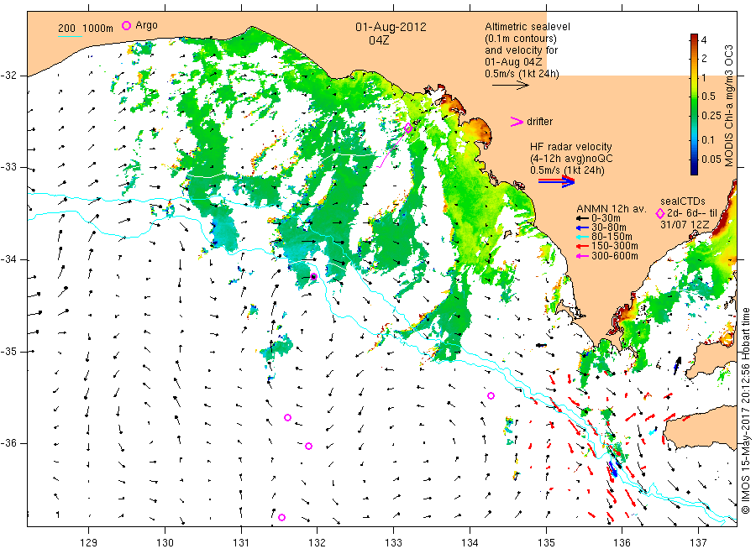Click the dark red top of colorbar
This screenshot has width=756, height=554.
tap(694, 38)
